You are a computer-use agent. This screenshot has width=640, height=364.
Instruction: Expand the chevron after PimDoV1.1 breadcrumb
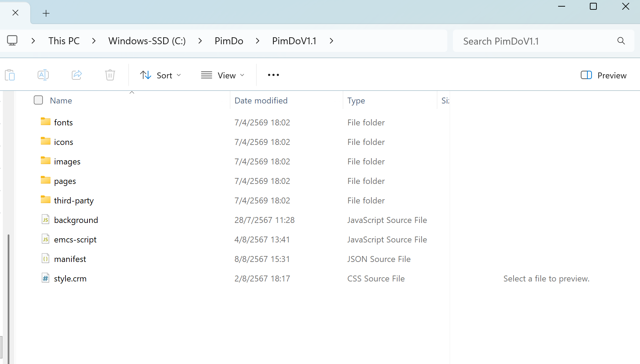pyautogui.click(x=331, y=41)
